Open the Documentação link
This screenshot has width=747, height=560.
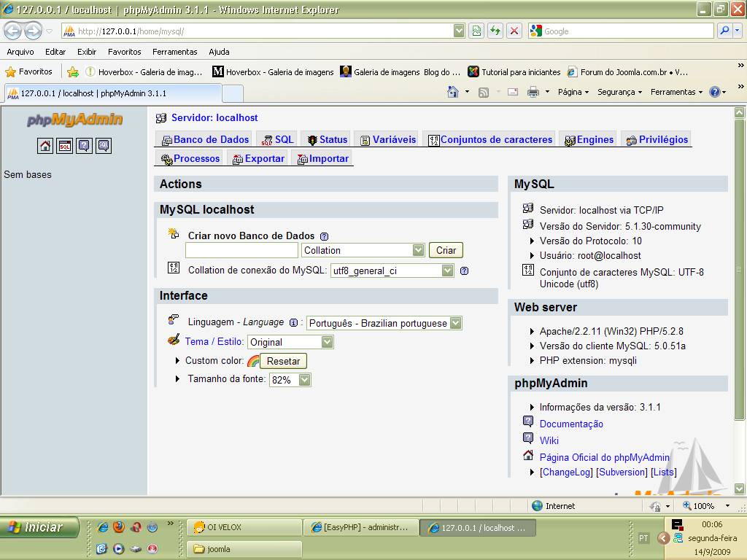click(x=571, y=424)
